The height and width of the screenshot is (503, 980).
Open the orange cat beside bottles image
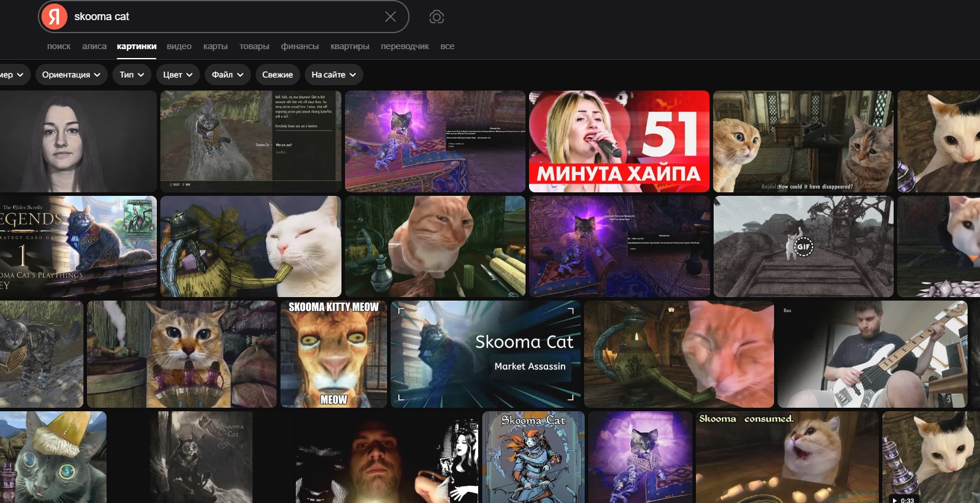click(x=435, y=246)
